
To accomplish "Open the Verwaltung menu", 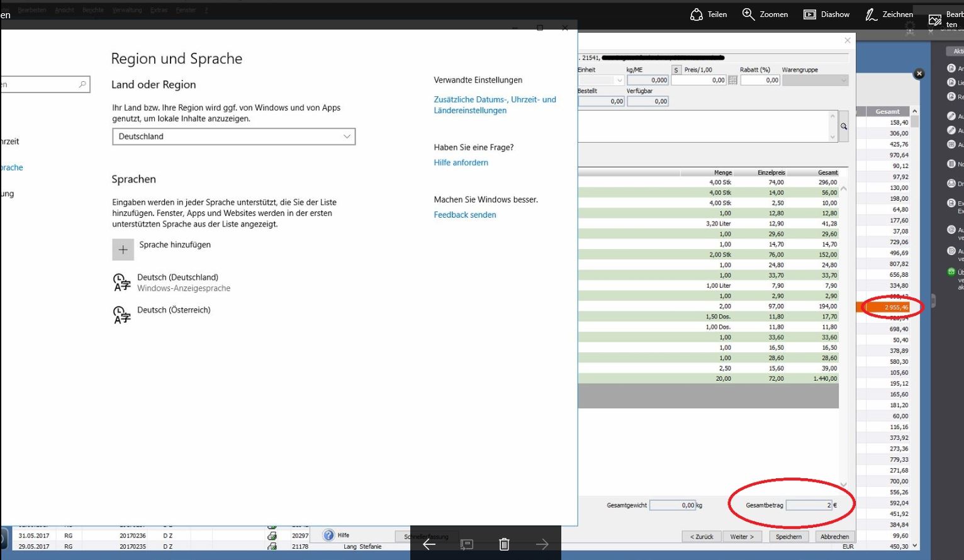I will pos(127,10).
